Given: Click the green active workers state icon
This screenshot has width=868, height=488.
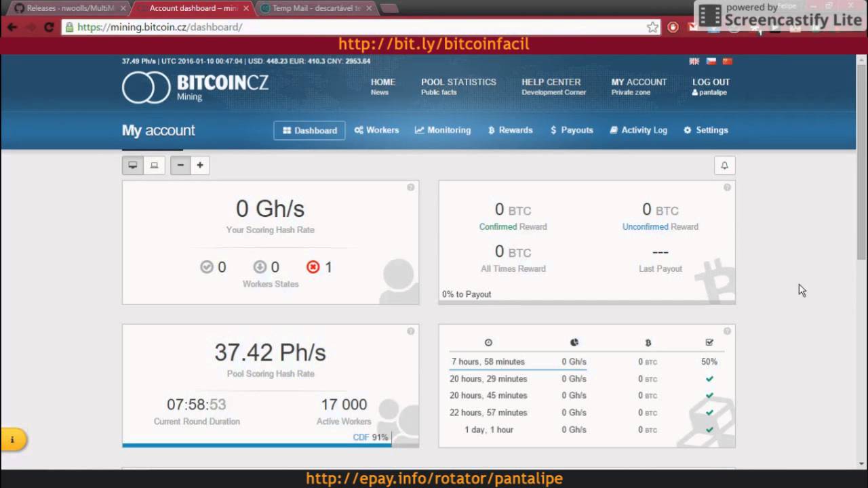Looking at the screenshot, I should tap(207, 267).
